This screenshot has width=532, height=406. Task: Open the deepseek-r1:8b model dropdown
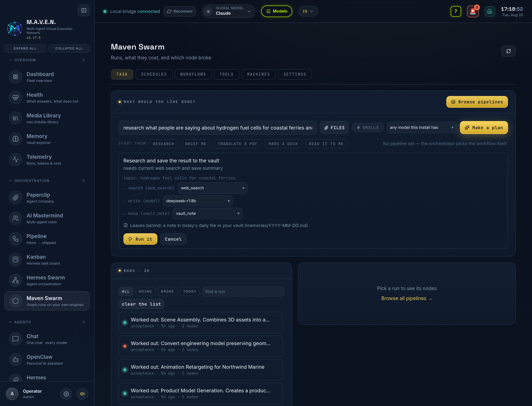pyautogui.click(x=198, y=201)
